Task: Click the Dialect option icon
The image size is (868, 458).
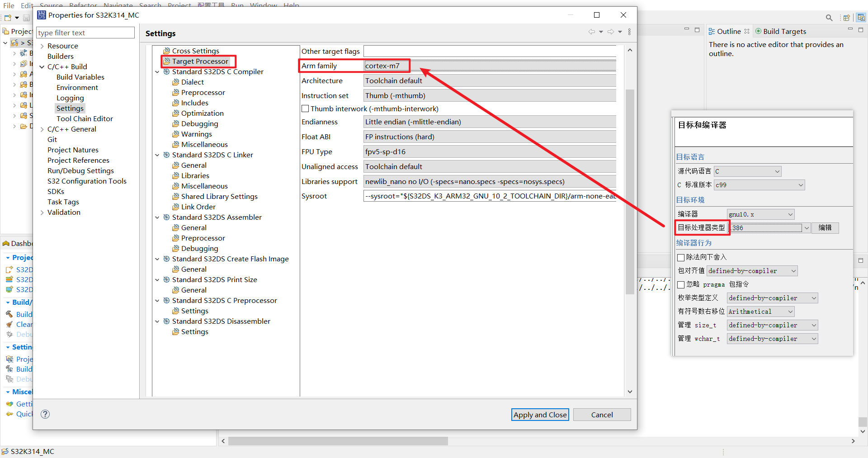Action: pyautogui.click(x=175, y=82)
